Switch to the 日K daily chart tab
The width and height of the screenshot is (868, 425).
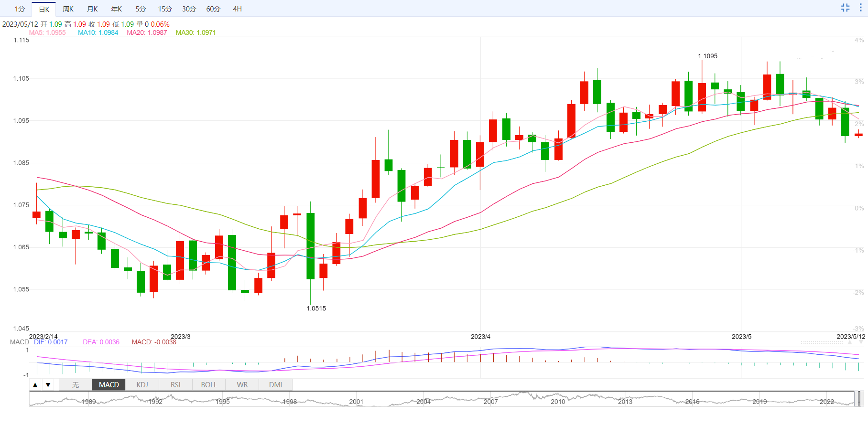tap(44, 9)
